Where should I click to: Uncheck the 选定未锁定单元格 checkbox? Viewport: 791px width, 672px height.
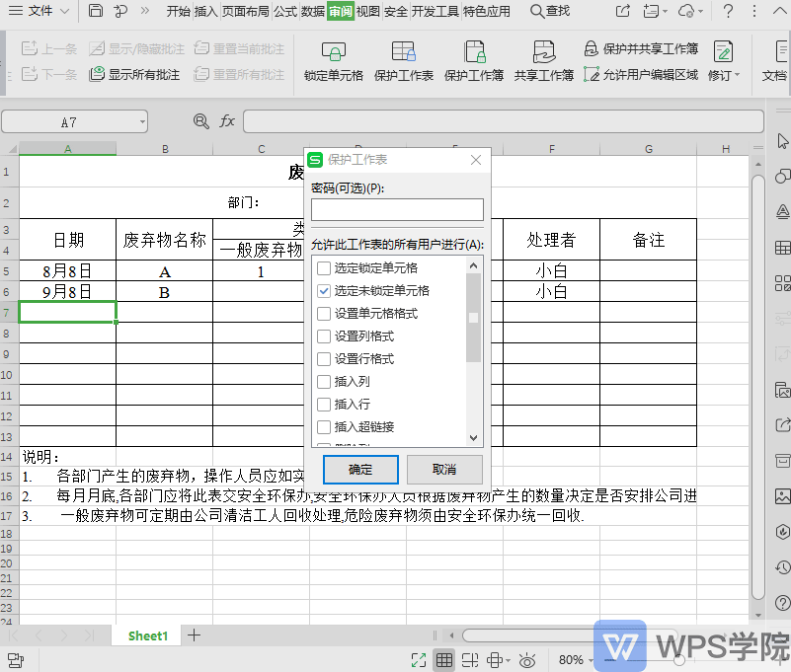point(323,291)
